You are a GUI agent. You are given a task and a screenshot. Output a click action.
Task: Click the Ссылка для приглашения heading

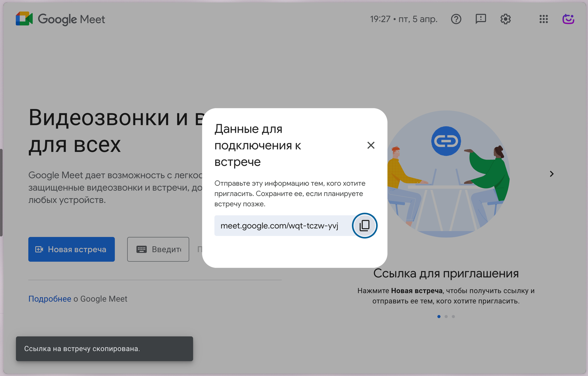(x=446, y=273)
